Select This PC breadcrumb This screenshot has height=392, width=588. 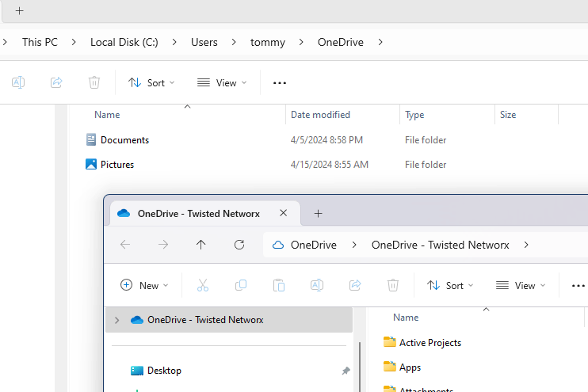pyautogui.click(x=40, y=42)
